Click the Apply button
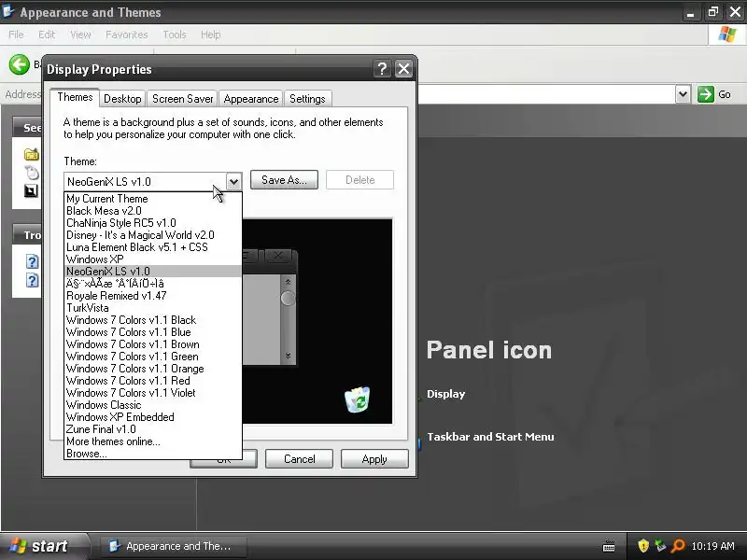Screen dimensions: 747x560 pyautogui.click(x=374, y=459)
